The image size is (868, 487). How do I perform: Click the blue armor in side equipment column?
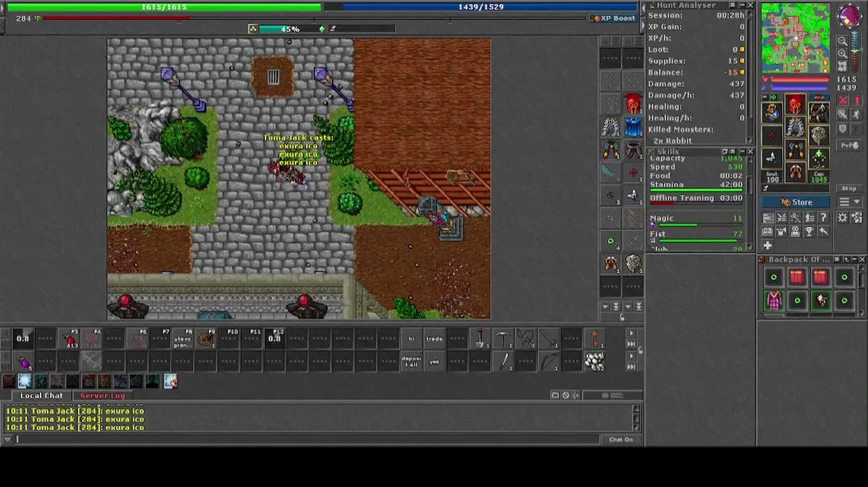pyautogui.click(x=633, y=126)
